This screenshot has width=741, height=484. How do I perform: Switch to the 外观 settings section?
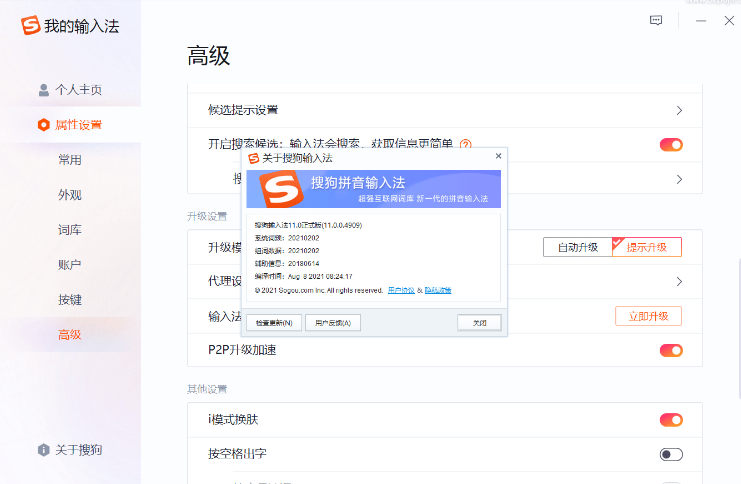click(x=70, y=195)
